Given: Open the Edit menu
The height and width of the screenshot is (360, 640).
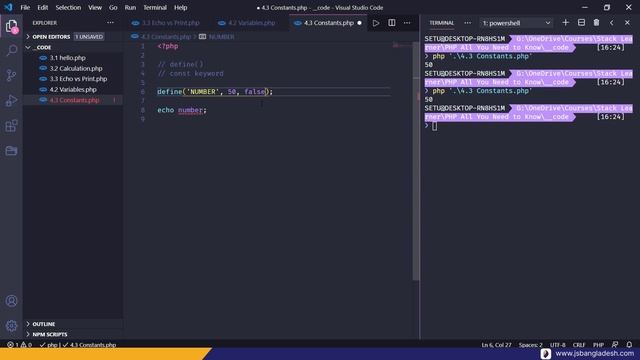Looking at the screenshot, I should tap(42, 7).
